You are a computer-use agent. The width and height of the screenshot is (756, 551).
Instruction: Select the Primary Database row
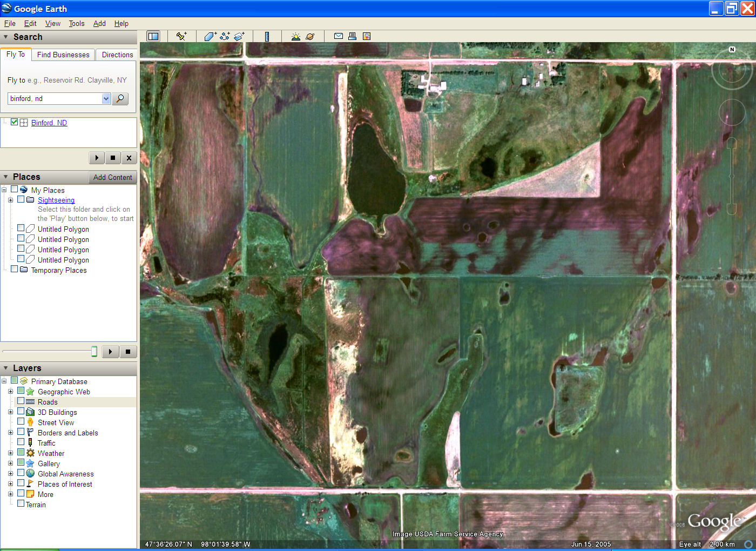(59, 381)
